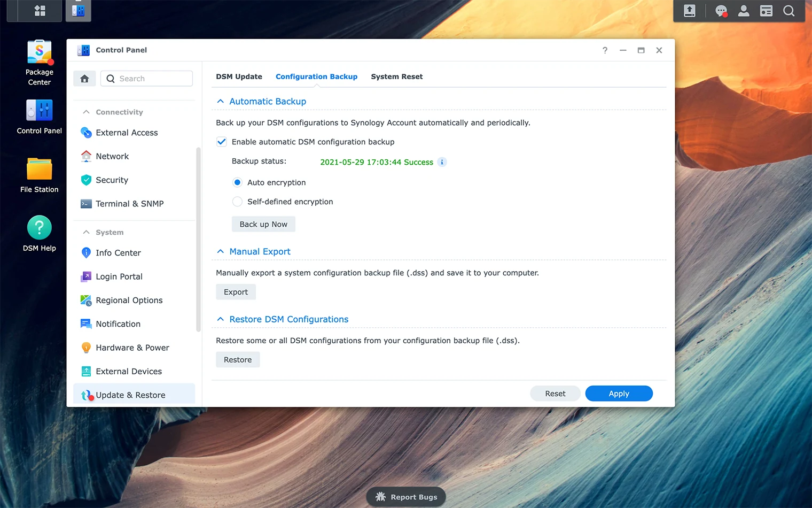This screenshot has width=812, height=508.
Task: Disable automatic DSM configuration backup
Action: click(221, 142)
